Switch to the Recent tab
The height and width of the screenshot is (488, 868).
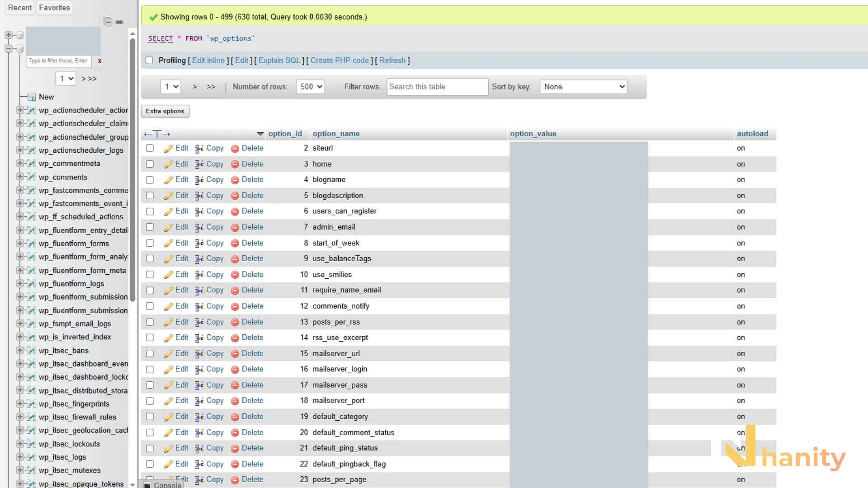(x=20, y=8)
